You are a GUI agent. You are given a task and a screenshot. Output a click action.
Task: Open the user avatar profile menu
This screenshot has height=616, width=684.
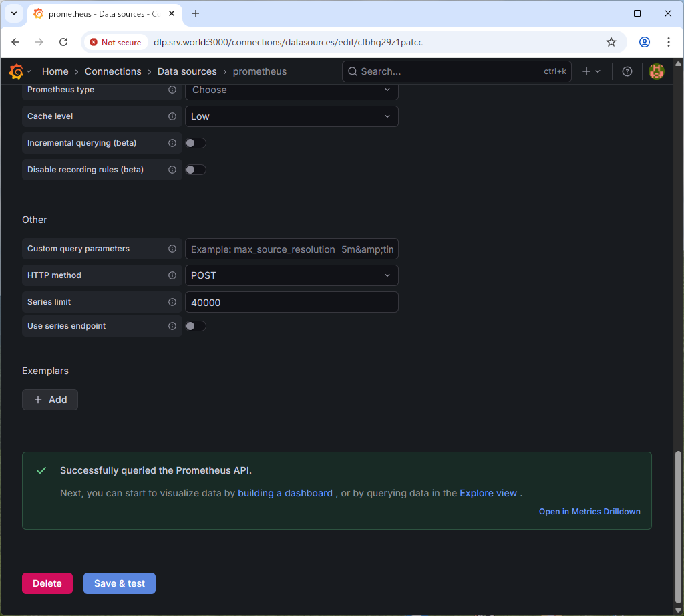tap(656, 71)
